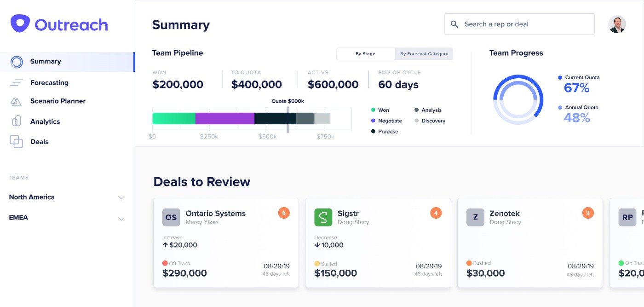Click the Team Progress donut chart
This screenshot has width=644, height=307.
click(518, 99)
